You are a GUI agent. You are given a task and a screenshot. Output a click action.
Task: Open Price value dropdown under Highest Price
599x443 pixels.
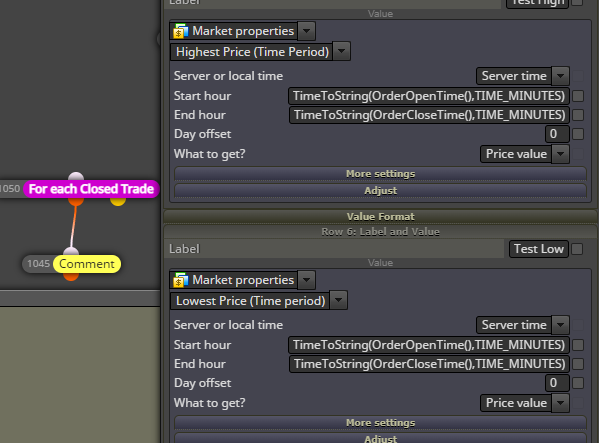pos(560,154)
